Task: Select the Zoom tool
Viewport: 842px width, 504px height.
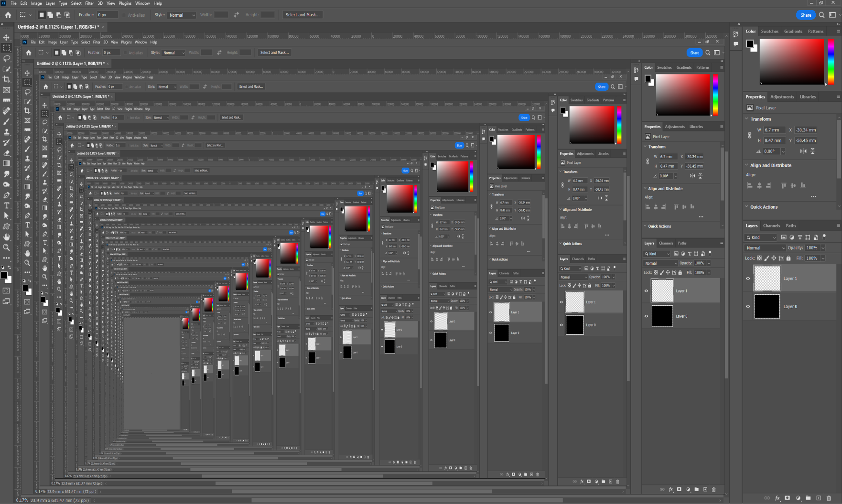Action: 6,248
